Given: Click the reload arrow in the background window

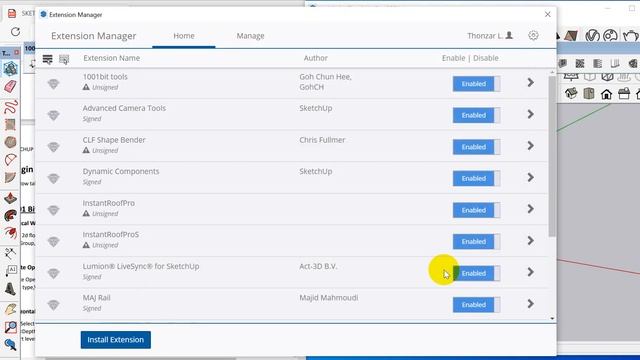Looking at the screenshot, I should [x=16, y=31].
